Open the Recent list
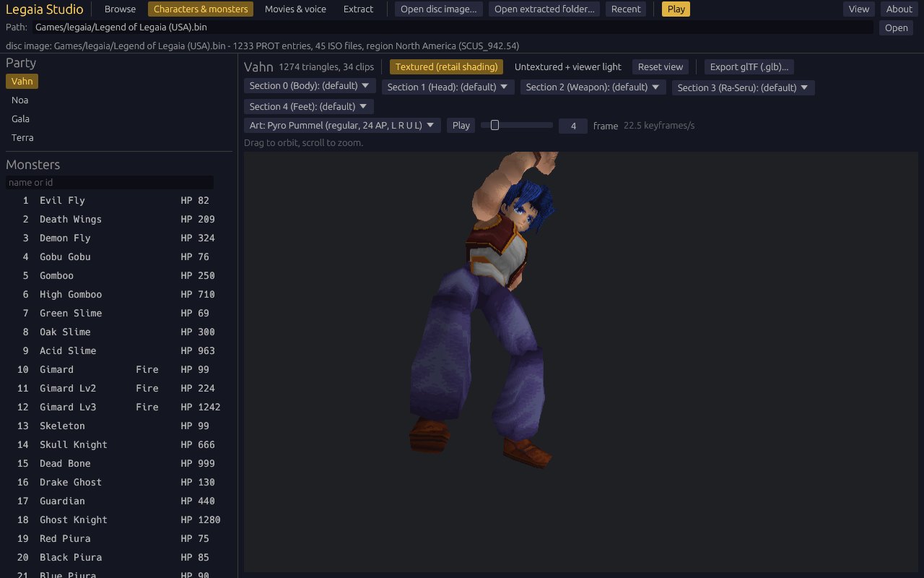Image resolution: width=924 pixels, height=578 pixels. tap(626, 9)
